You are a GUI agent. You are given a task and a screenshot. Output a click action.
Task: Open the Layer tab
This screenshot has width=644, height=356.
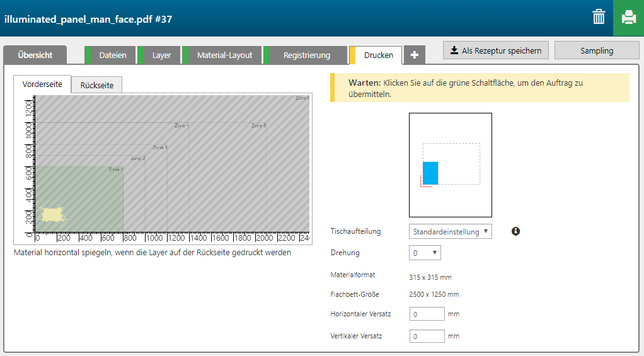pyautogui.click(x=161, y=55)
